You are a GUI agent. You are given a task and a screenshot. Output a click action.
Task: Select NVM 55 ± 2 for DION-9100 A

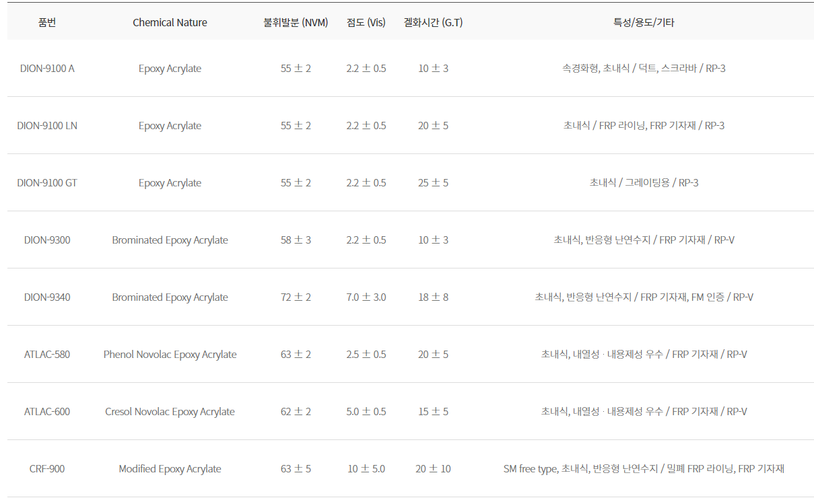click(x=296, y=69)
